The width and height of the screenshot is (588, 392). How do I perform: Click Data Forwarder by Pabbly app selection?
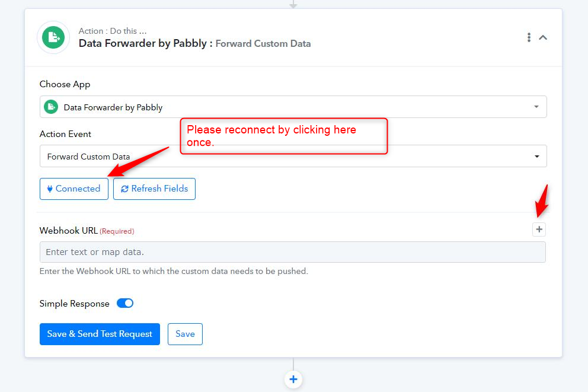tap(293, 107)
